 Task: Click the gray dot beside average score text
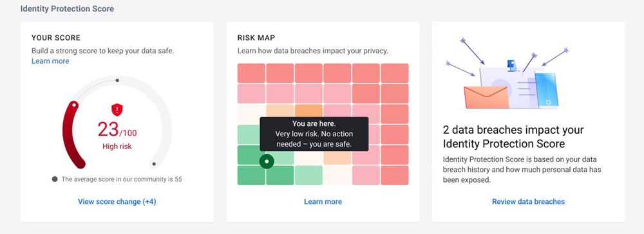tap(55, 179)
